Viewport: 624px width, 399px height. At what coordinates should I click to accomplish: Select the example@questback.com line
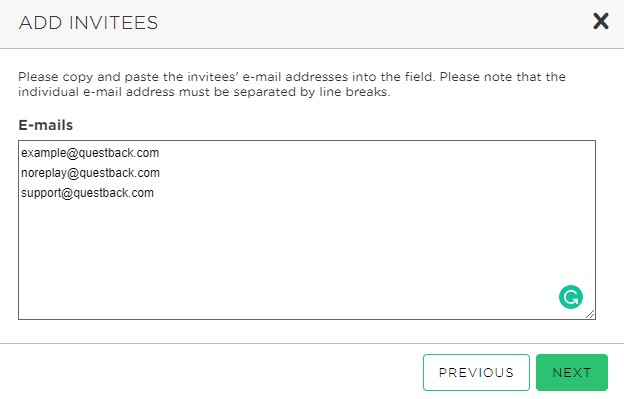(90, 153)
